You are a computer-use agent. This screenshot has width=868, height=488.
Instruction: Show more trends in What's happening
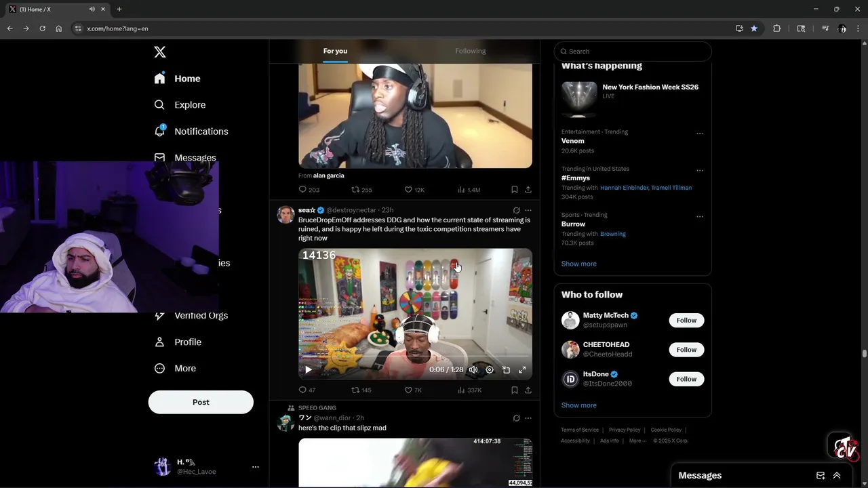(579, 264)
